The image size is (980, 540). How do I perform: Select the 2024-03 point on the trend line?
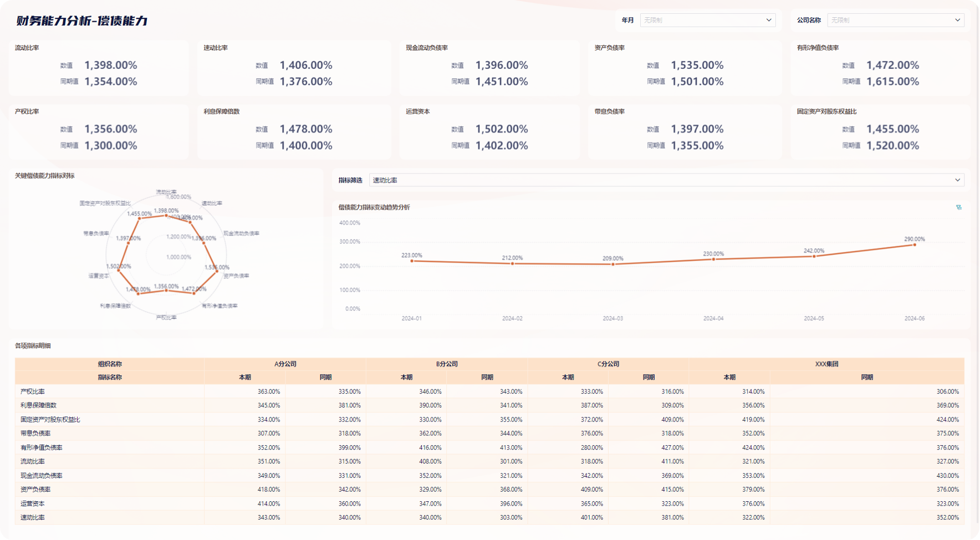point(612,264)
